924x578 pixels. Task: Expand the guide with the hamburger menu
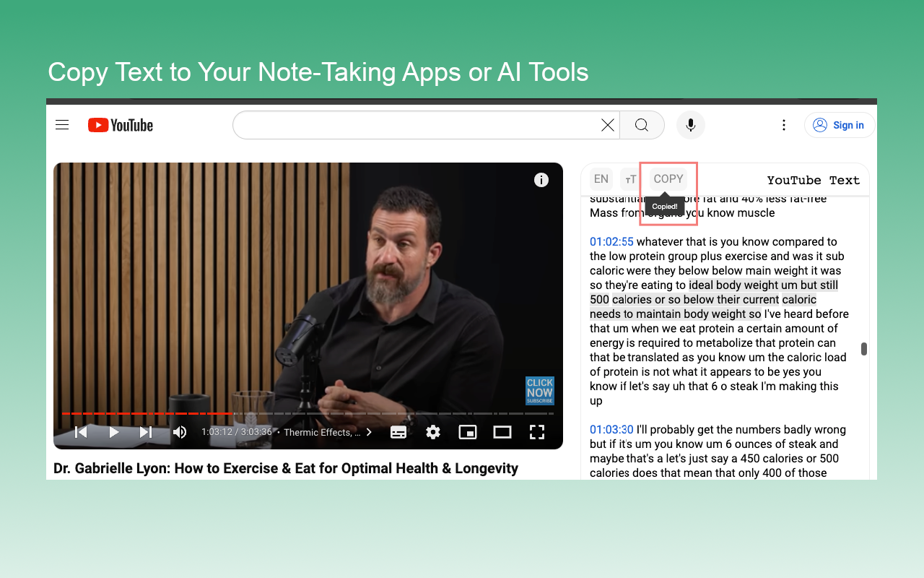(x=62, y=124)
